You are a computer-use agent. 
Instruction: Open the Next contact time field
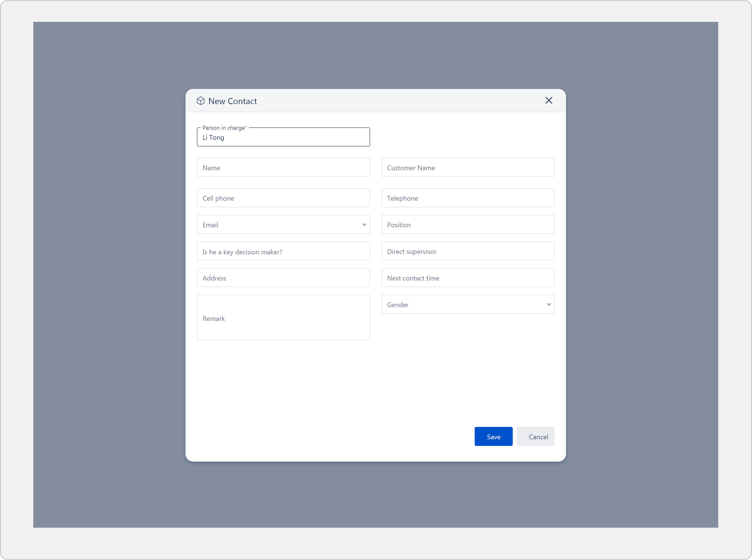[468, 278]
